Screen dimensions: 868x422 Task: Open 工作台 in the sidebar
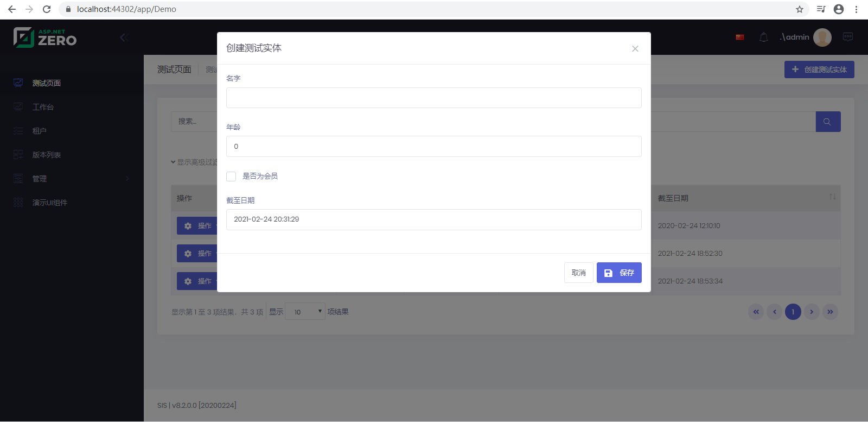(x=72, y=107)
